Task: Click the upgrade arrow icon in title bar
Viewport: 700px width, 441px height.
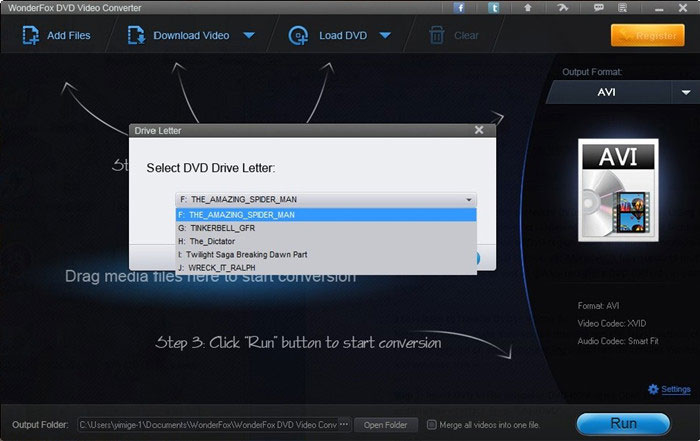Action: 528,8
